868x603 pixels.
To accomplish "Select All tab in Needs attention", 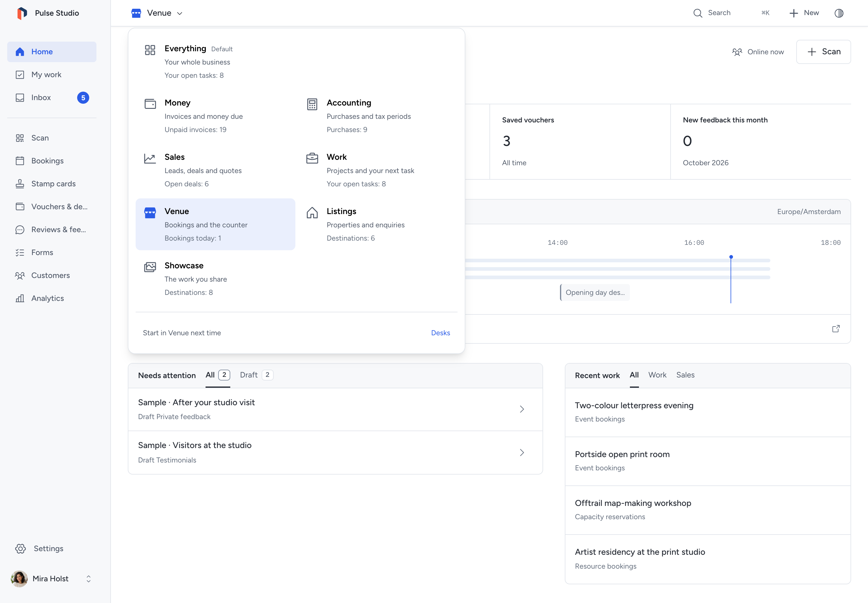I will point(218,375).
